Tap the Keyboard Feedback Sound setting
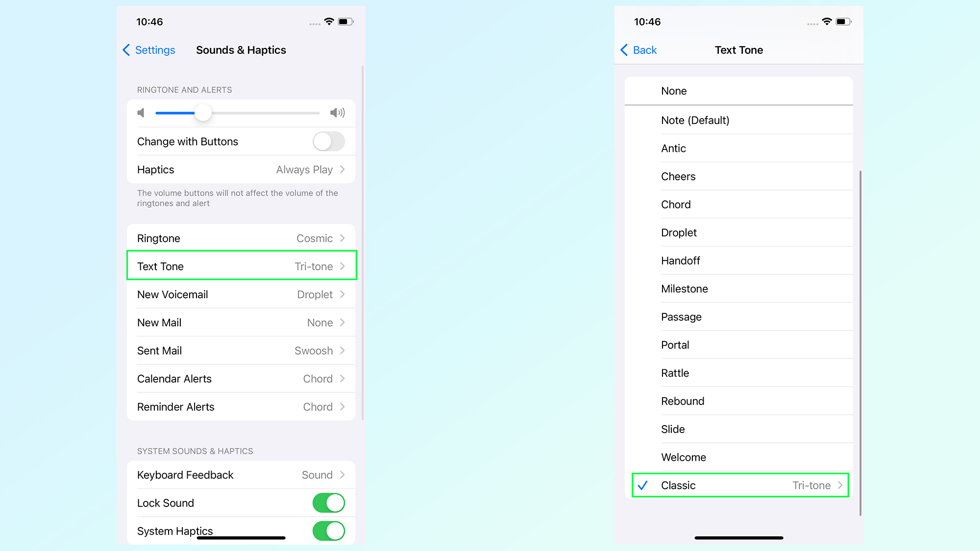Image resolution: width=980 pixels, height=551 pixels. (241, 474)
